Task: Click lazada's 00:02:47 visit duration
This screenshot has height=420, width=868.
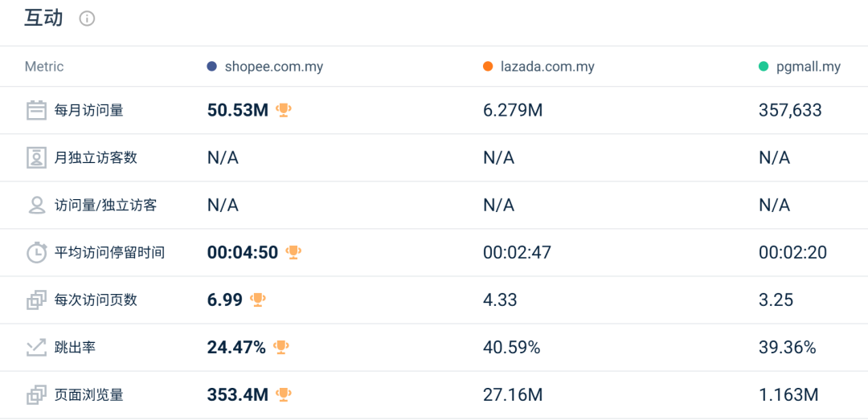Action: [x=517, y=253]
